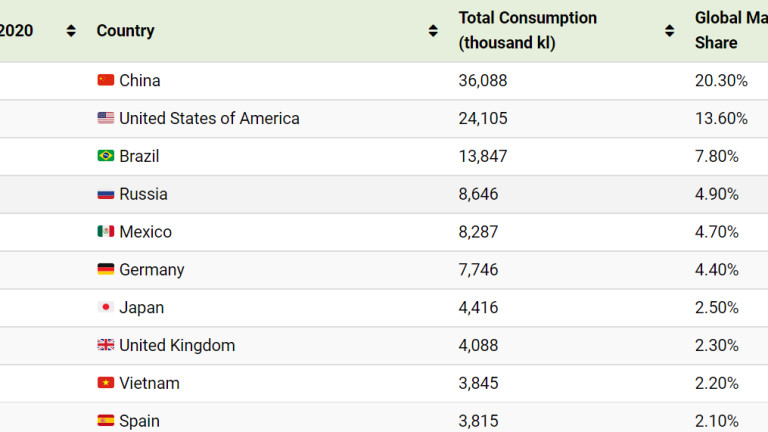Image resolution: width=768 pixels, height=432 pixels.
Task: Click the China flag icon
Action: pos(105,80)
